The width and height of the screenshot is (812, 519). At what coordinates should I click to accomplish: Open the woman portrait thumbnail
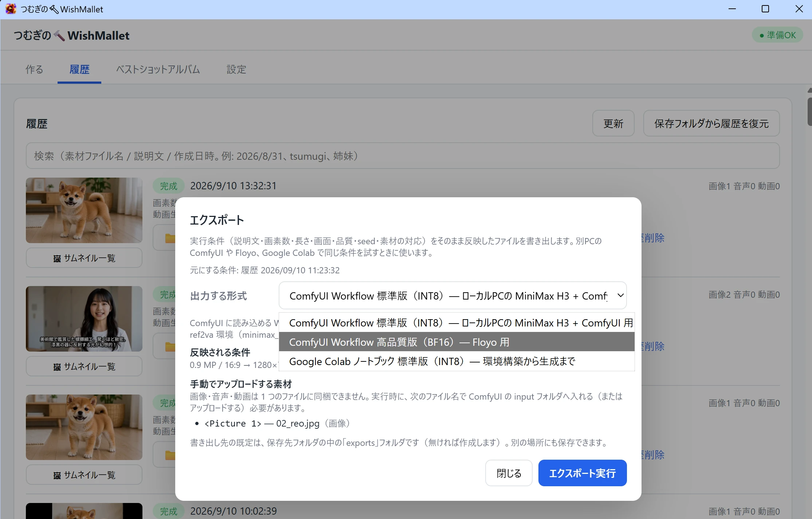[84, 319]
